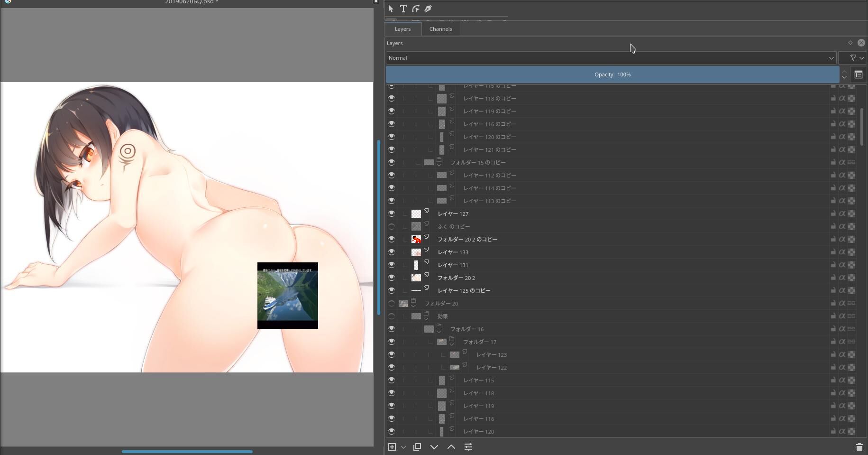Toggle visibility of レイヤー 133
Screen dimensions: 868x455
[392, 252]
